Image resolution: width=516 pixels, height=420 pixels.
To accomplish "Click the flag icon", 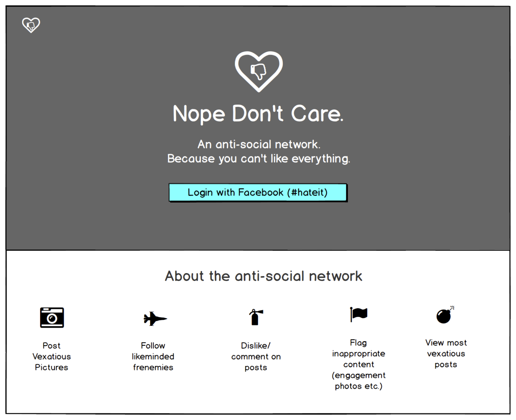I will (358, 314).
